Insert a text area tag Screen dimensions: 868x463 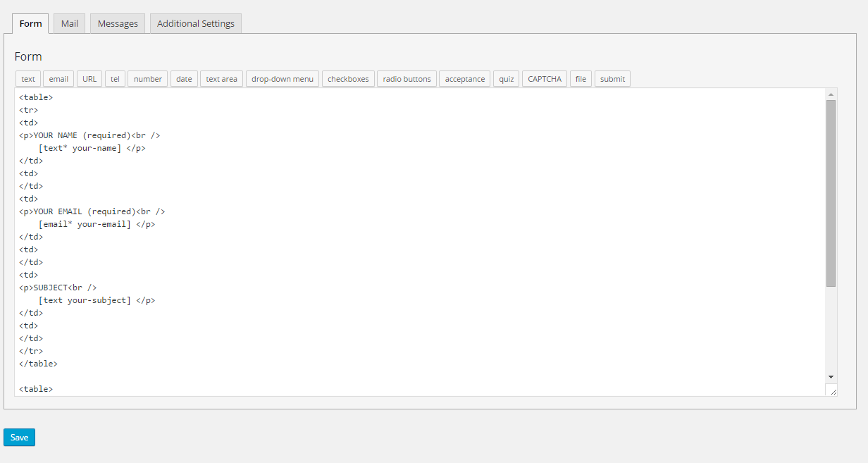click(x=221, y=78)
